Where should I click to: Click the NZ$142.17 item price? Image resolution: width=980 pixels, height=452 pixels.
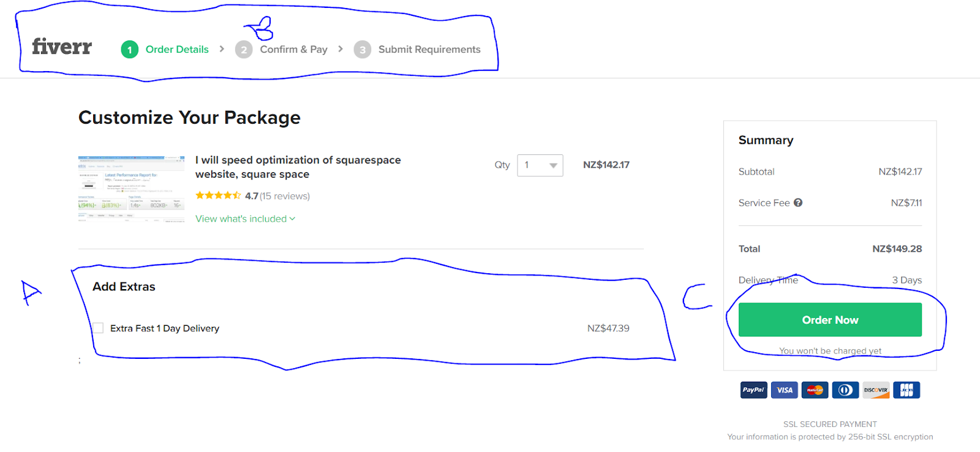[x=606, y=165]
